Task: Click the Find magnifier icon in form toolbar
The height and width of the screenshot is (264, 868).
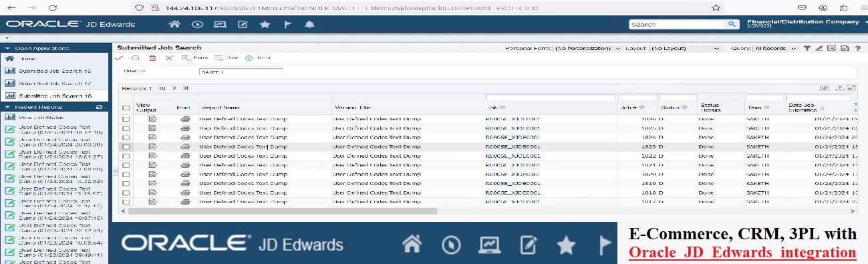Action: [x=136, y=58]
